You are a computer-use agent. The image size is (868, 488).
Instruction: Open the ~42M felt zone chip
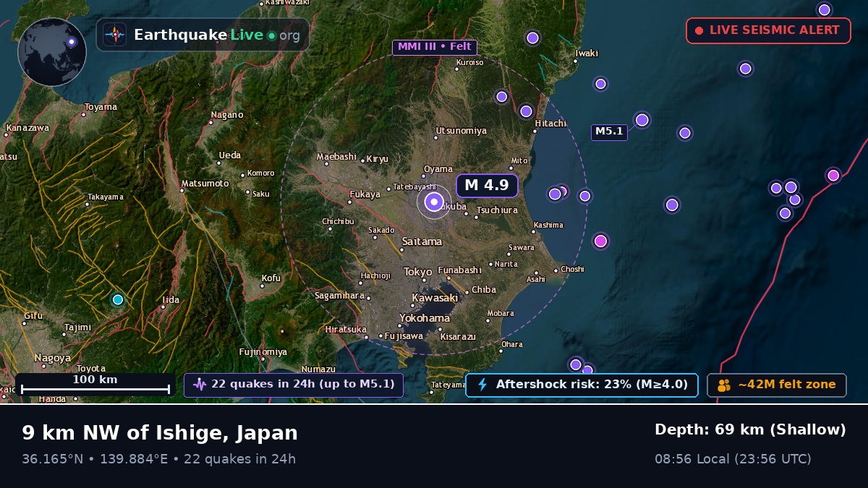click(x=777, y=385)
